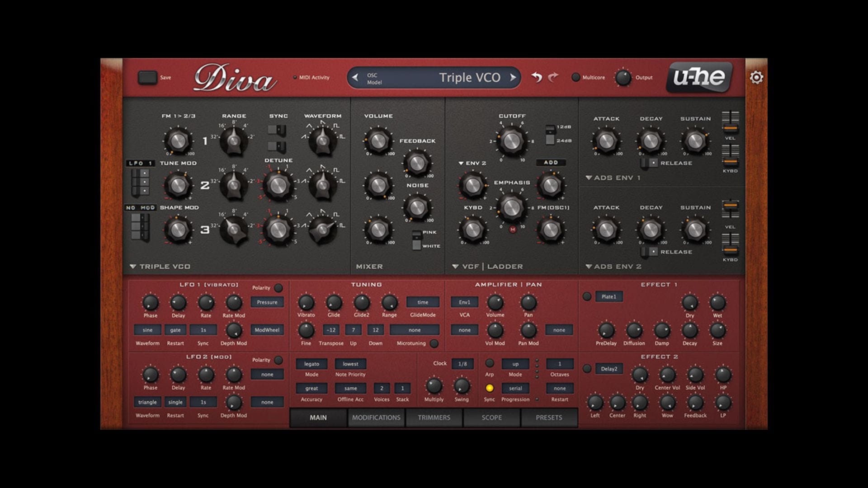Select previous oscillator model with the left arrow

[355, 78]
